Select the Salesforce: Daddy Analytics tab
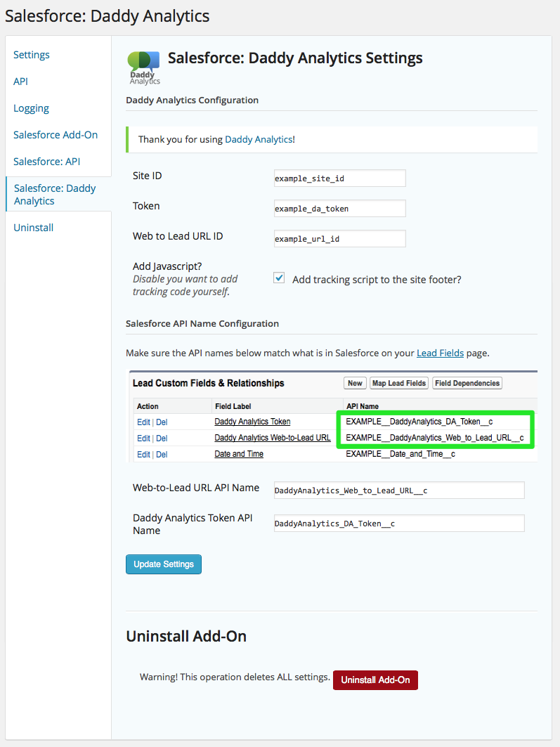Viewport: 560px width, 747px height. click(x=55, y=195)
